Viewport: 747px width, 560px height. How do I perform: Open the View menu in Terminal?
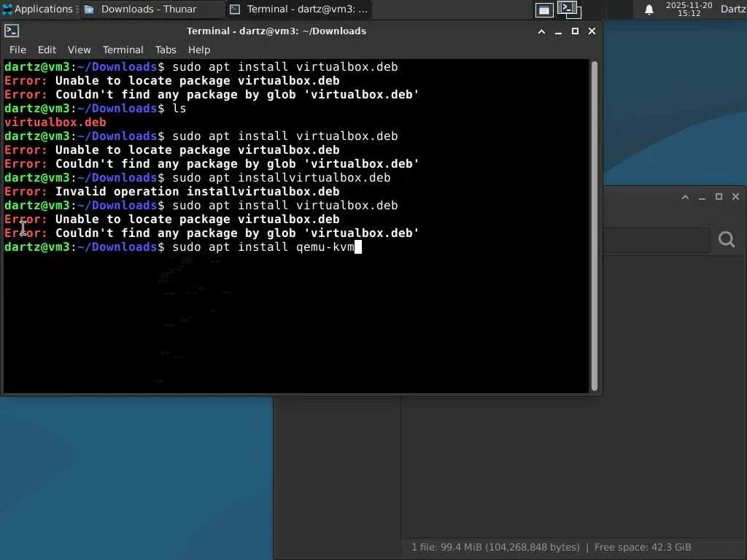(x=79, y=50)
